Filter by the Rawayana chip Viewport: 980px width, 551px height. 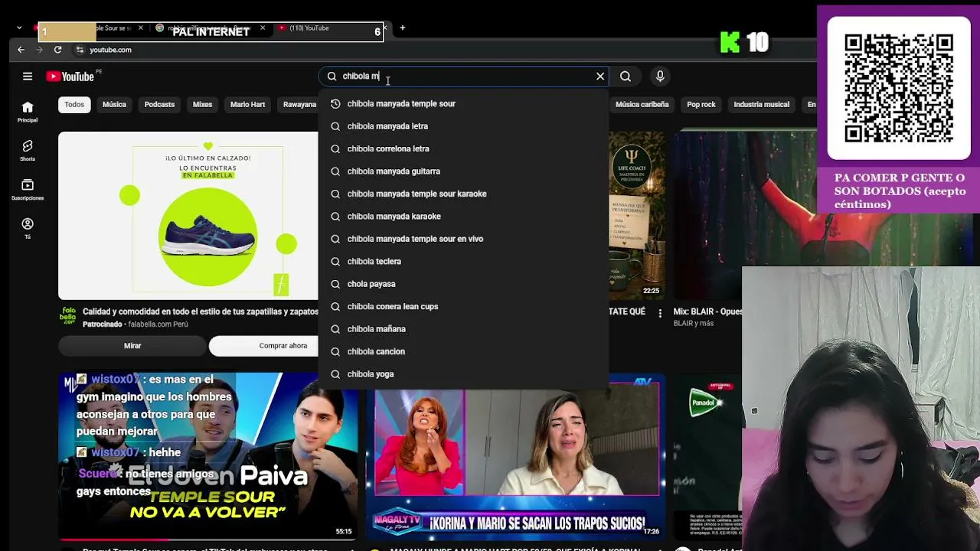[299, 105]
